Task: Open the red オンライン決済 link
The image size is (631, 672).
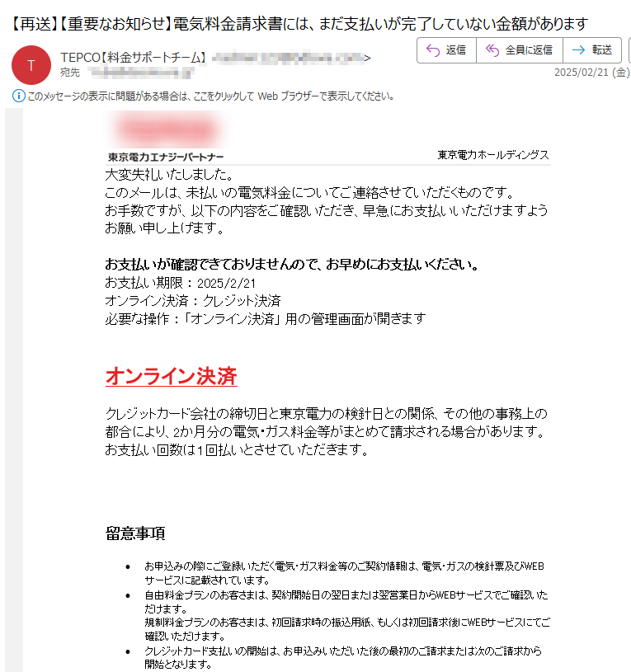Action: coord(172,376)
